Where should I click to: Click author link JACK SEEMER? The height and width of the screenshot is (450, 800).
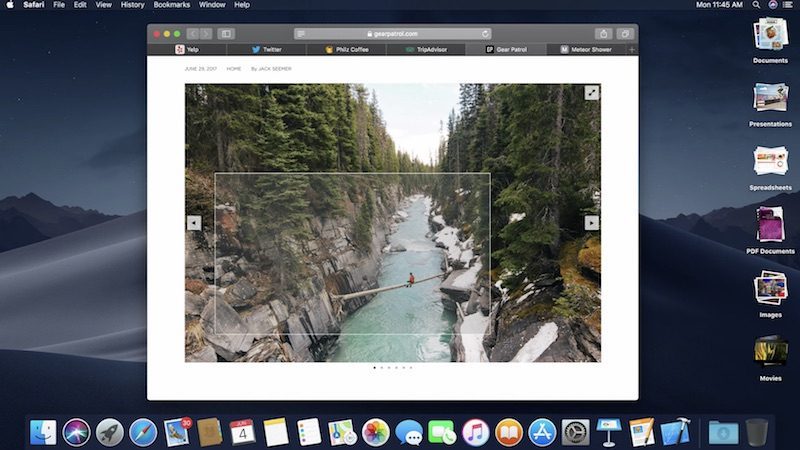tap(274, 69)
